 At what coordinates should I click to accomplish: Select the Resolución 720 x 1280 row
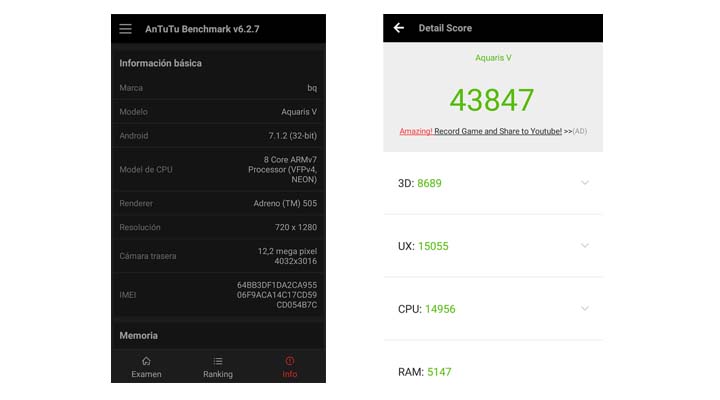[x=218, y=227]
